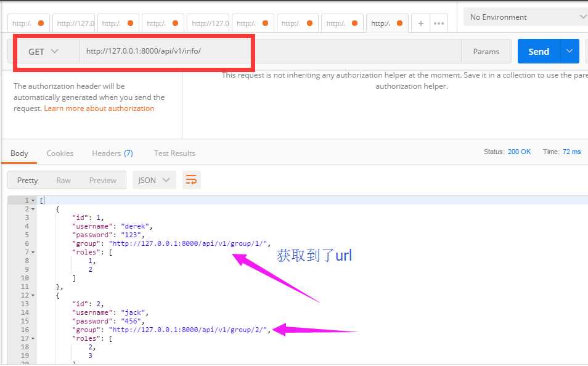588x366 pixels.
Task: Click the "password": "123" line
Action: 108,235
